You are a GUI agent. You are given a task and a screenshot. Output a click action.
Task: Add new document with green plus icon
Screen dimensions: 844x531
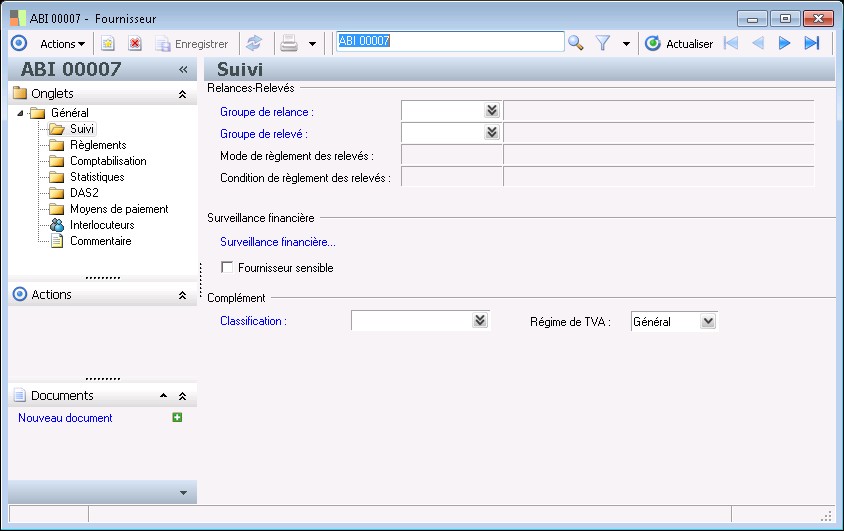[177, 418]
